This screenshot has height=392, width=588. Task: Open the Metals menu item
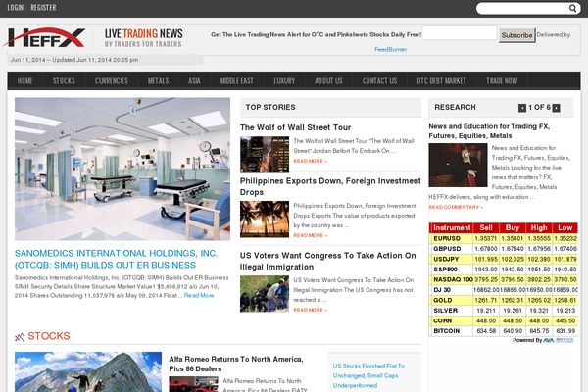(158, 81)
